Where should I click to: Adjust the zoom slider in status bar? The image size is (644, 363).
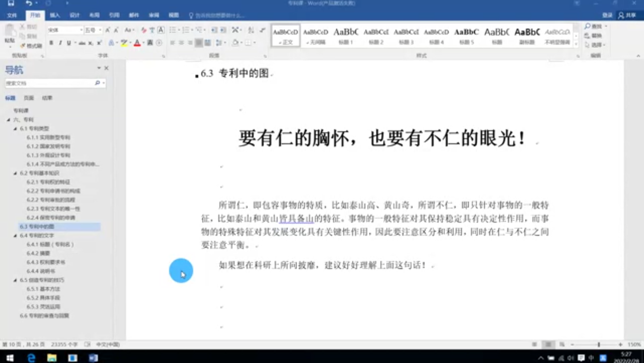(x=598, y=345)
